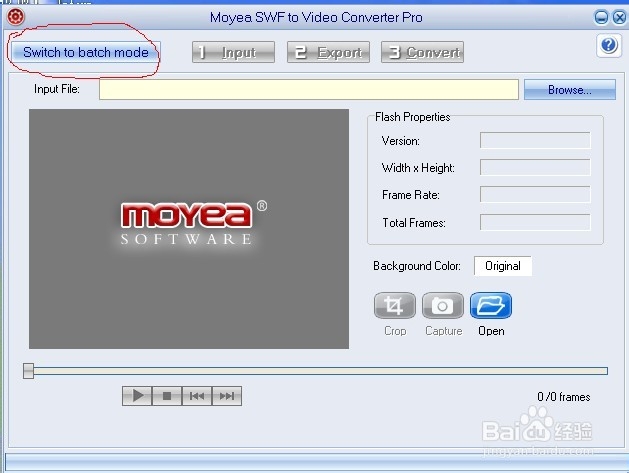Click the "0 /0 frames" counter text
The width and height of the screenshot is (629, 473).
click(x=564, y=397)
